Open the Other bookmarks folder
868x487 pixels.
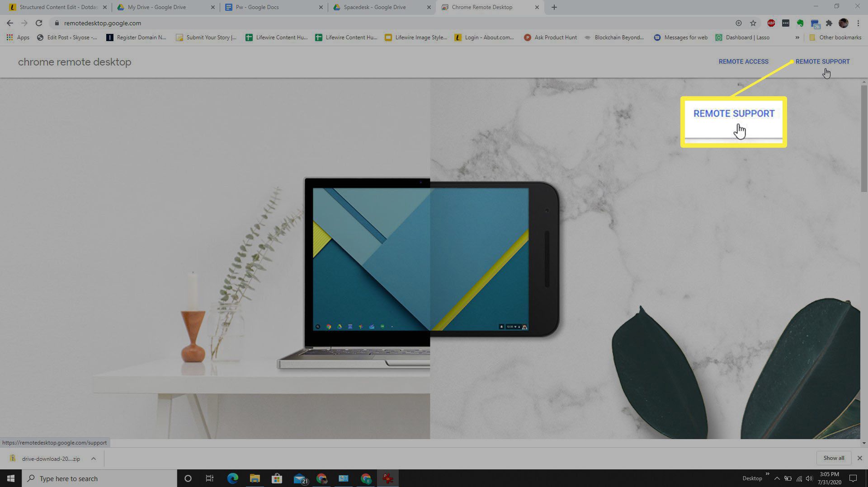point(835,37)
